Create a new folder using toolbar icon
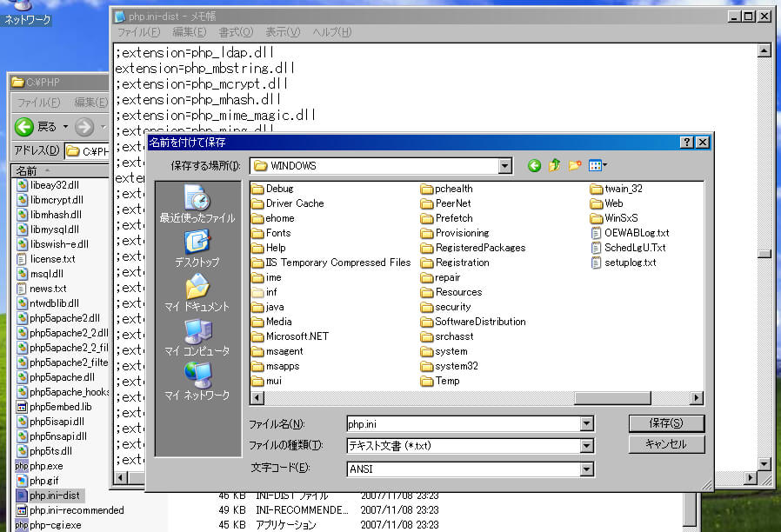The width and height of the screenshot is (781, 532). [x=575, y=165]
